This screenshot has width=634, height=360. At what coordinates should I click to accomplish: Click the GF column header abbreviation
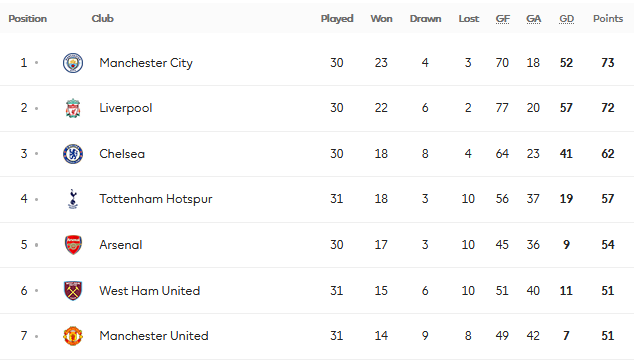coord(503,19)
